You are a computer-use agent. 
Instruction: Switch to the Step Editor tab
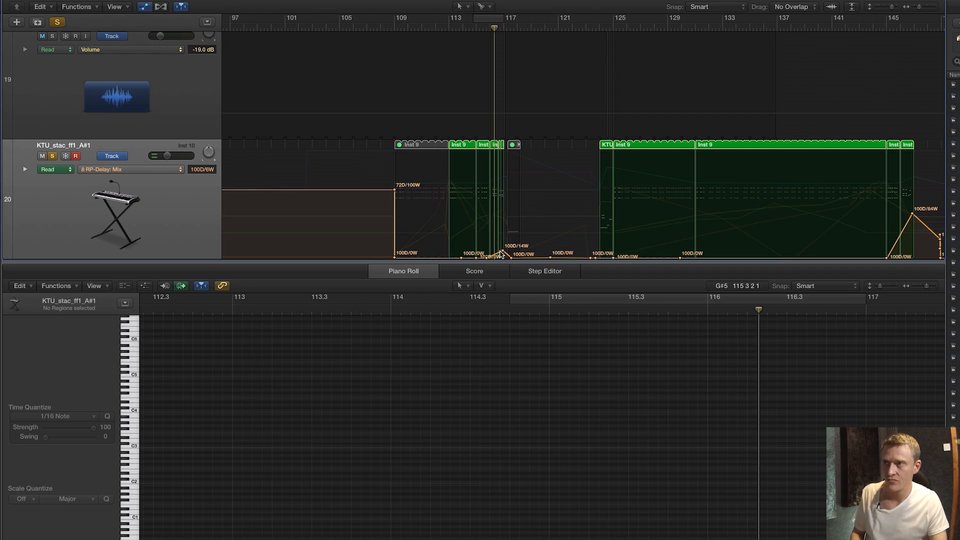tap(545, 271)
